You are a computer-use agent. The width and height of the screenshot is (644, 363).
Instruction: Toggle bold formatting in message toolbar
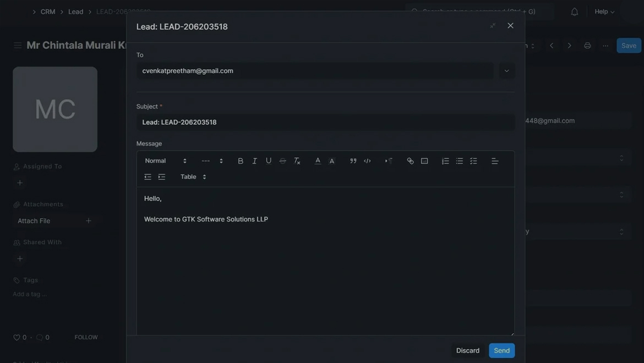241,161
